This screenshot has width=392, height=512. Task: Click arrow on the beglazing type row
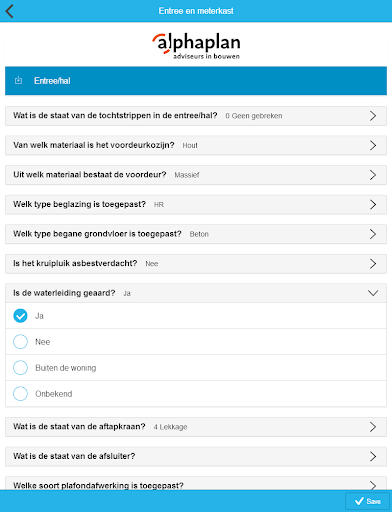point(373,205)
